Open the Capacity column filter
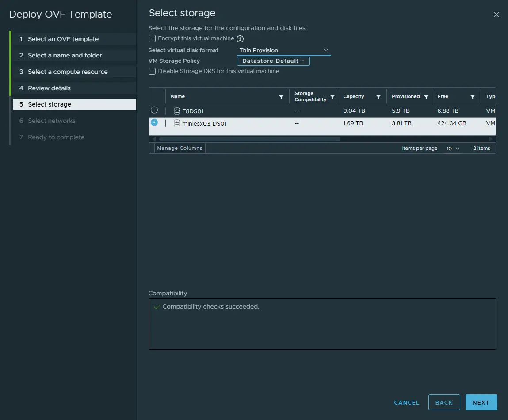Viewport: 508px width, 420px height. click(378, 97)
